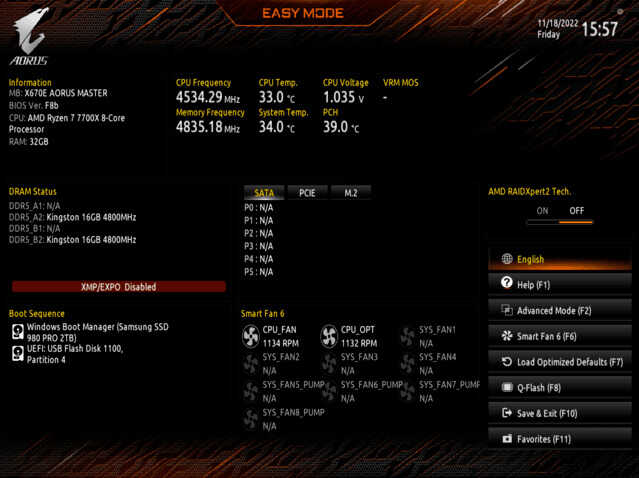Click CPU Temp. value 33.0 °C
Screen dimensions: 639x478
(x=277, y=97)
